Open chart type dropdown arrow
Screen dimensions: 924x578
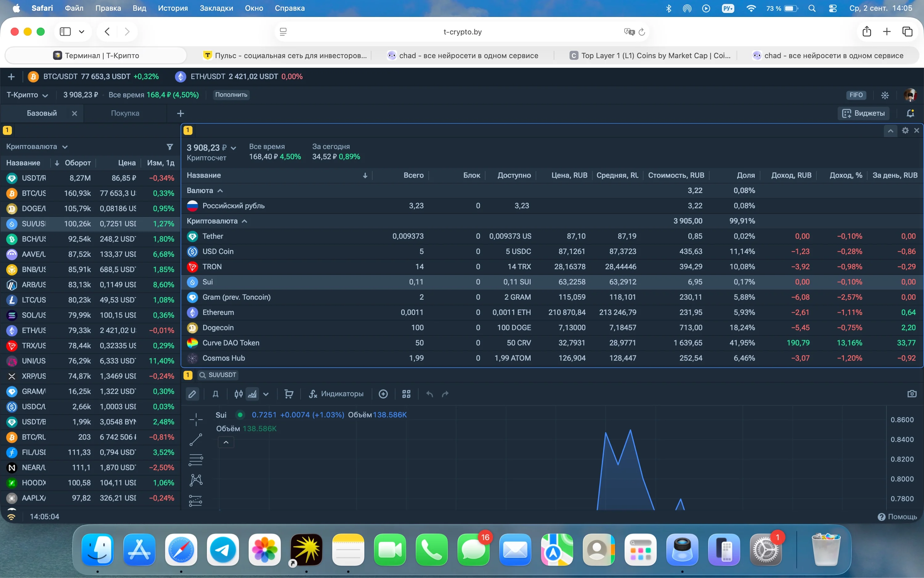tap(266, 394)
